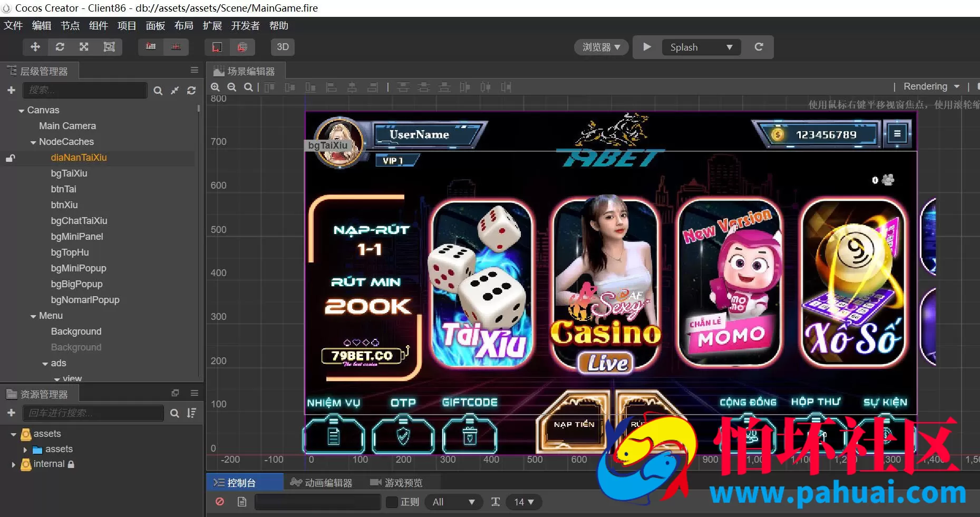
Task: Enable the regex filter checkbox
Action: tap(392, 502)
